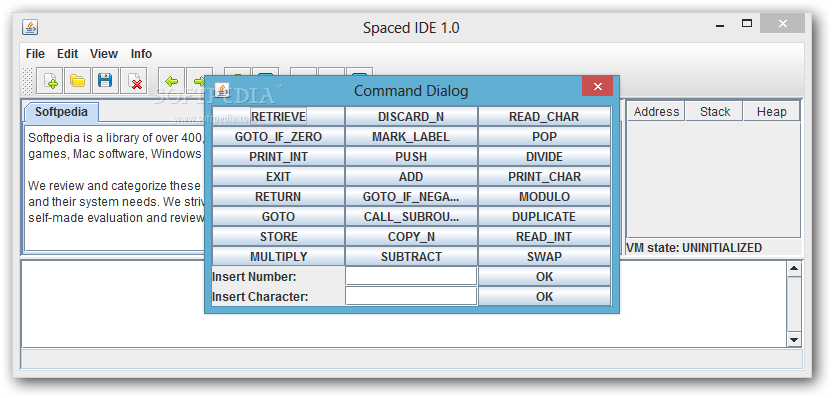The width and height of the screenshot is (832, 398).
Task: Open the Info menu
Action: tap(141, 54)
